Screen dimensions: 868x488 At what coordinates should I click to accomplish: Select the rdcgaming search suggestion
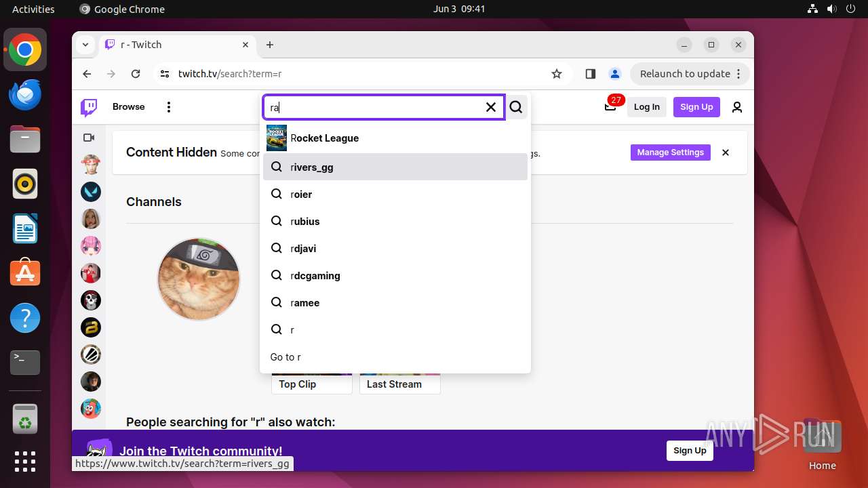pyautogui.click(x=395, y=275)
